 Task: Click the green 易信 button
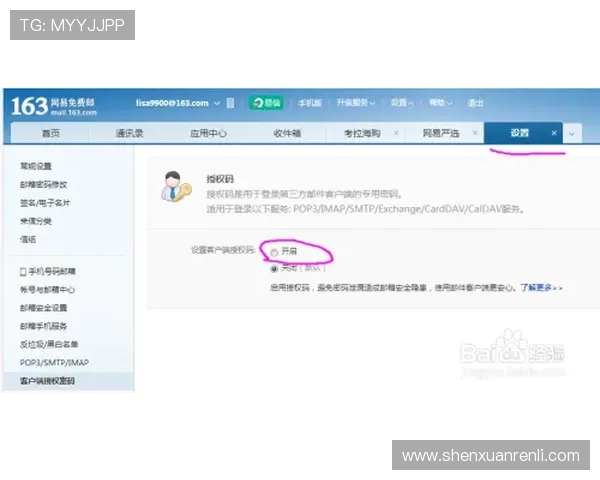click(266, 103)
